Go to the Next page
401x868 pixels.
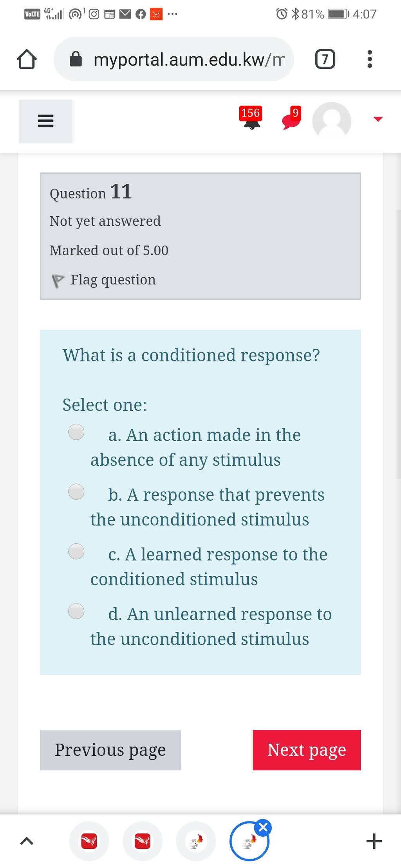pos(307,750)
